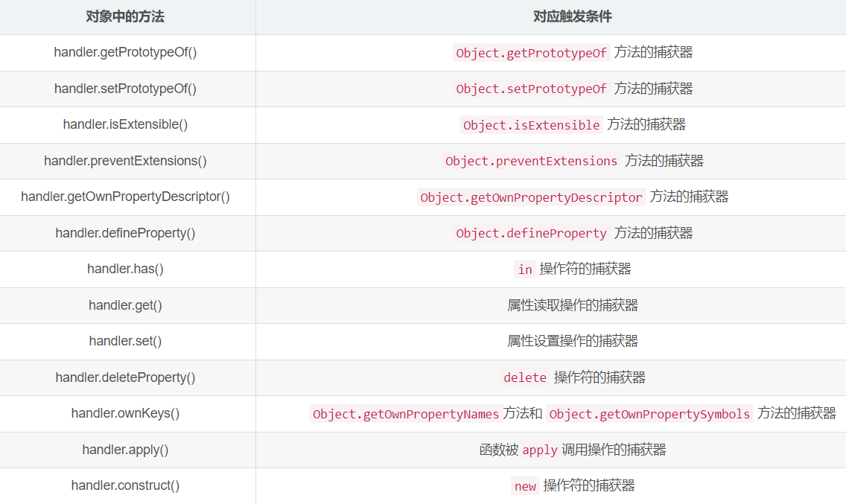Click handler.apply() in the first column
The image size is (846, 504).
pos(125,450)
